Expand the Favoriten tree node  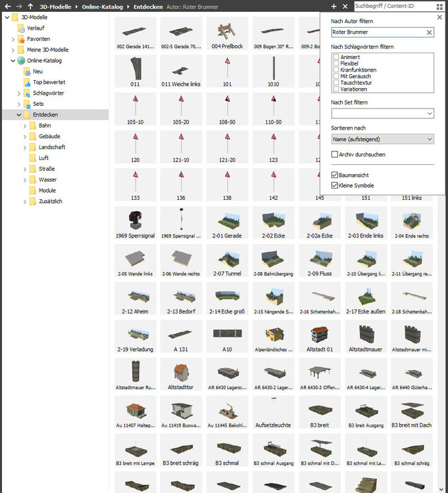12,39
